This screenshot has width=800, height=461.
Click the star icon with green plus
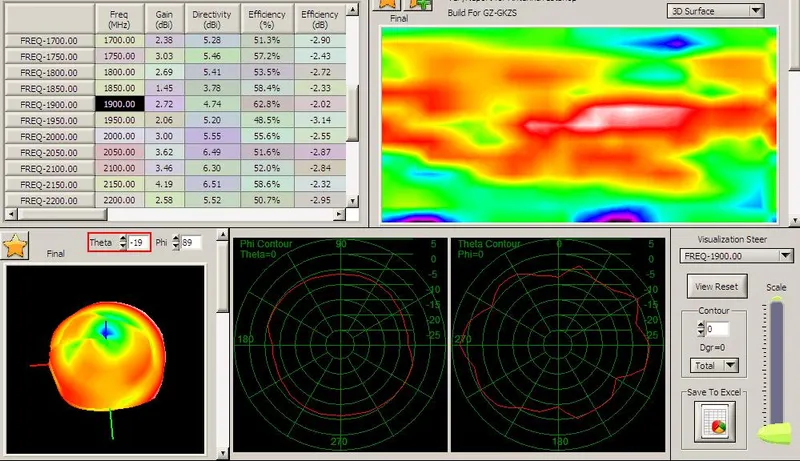pos(417,5)
